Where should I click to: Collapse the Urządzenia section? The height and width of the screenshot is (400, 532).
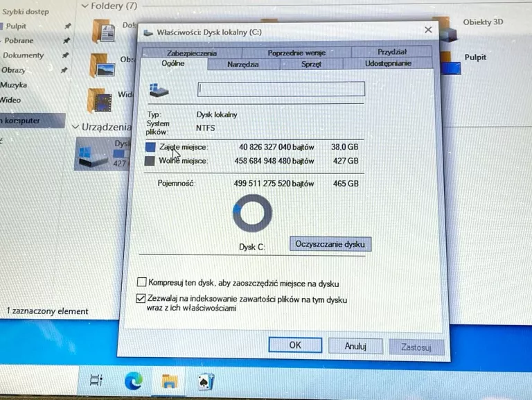(x=76, y=128)
